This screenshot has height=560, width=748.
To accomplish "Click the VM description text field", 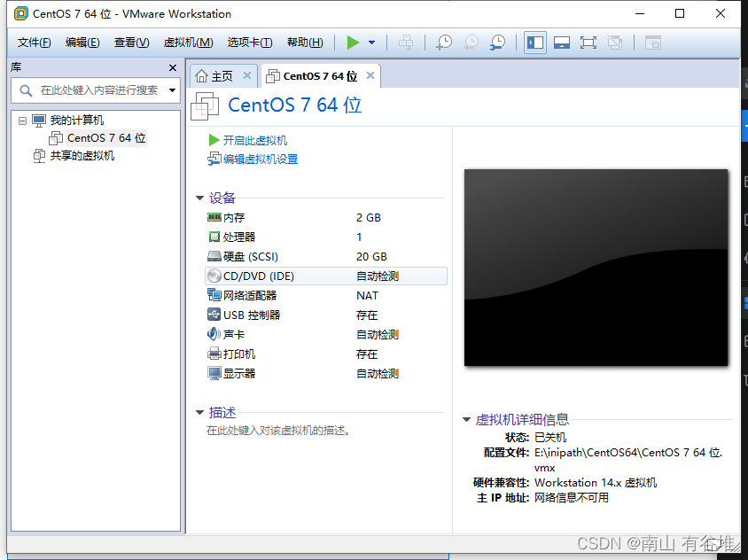I will (x=279, y=431).
